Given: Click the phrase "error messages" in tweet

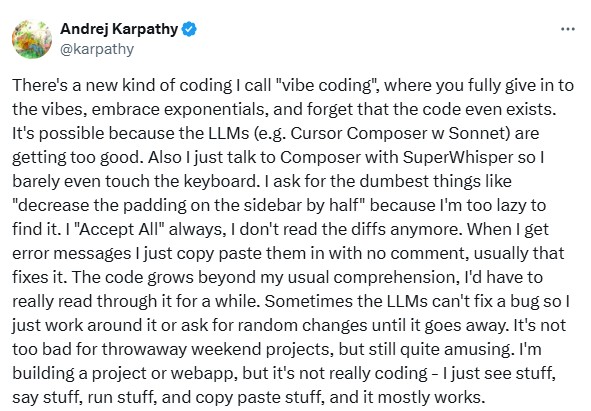Looking at the screenshot, I should pyautogui.click(x=72, y=253).
